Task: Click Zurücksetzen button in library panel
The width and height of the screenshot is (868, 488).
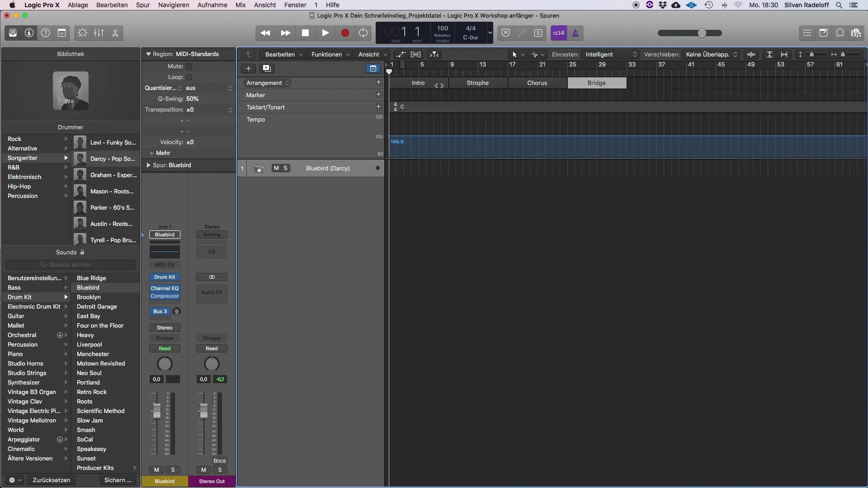Action: [51, 480]
